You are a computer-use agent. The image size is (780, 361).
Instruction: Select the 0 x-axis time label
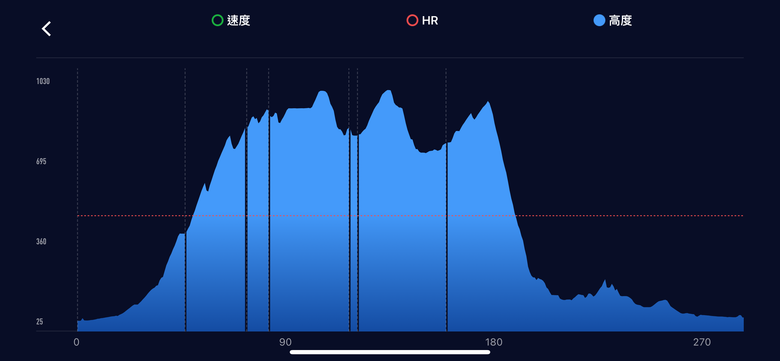(x=76, y=342)
